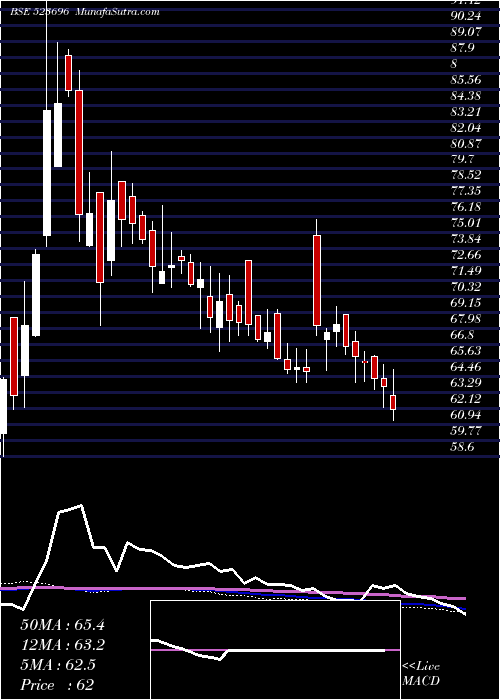This screenshot has height=700, width=500.
Task: Select the 65.63 price axis label
Action: (466, 351)
